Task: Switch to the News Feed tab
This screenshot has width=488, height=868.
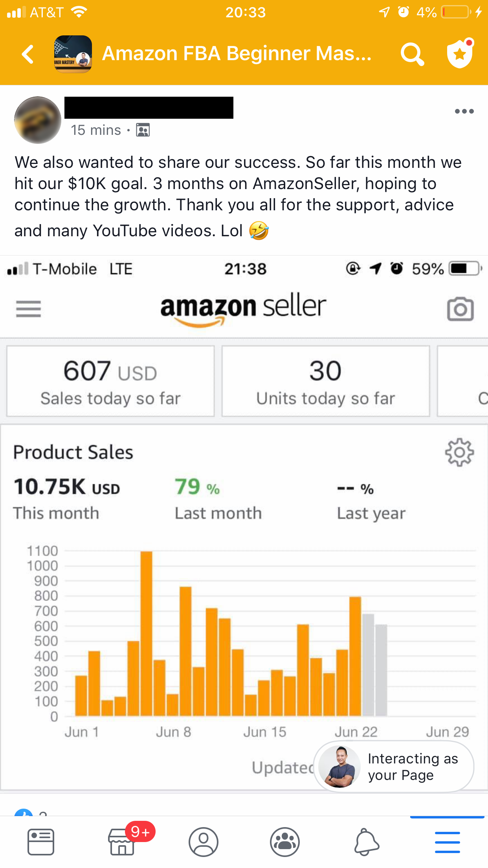Action: 41,842
